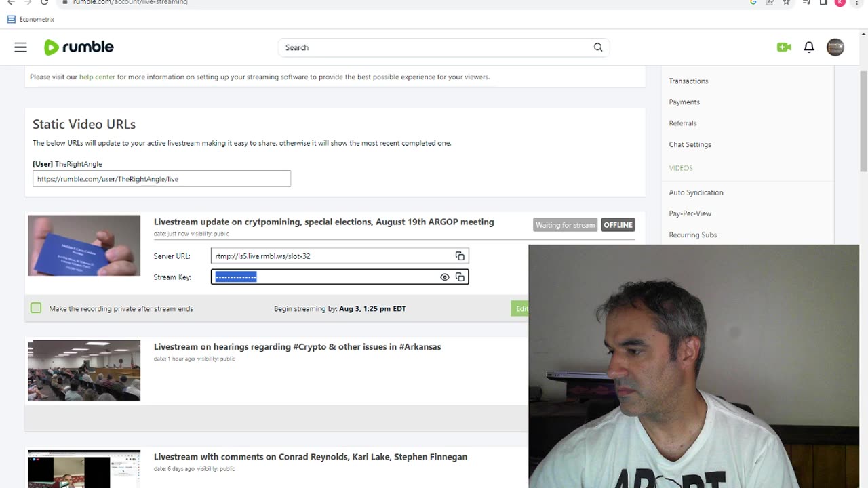Click the search magnifier icon
Viewport: 868px width, 488px height.
[x=598, y=47]
